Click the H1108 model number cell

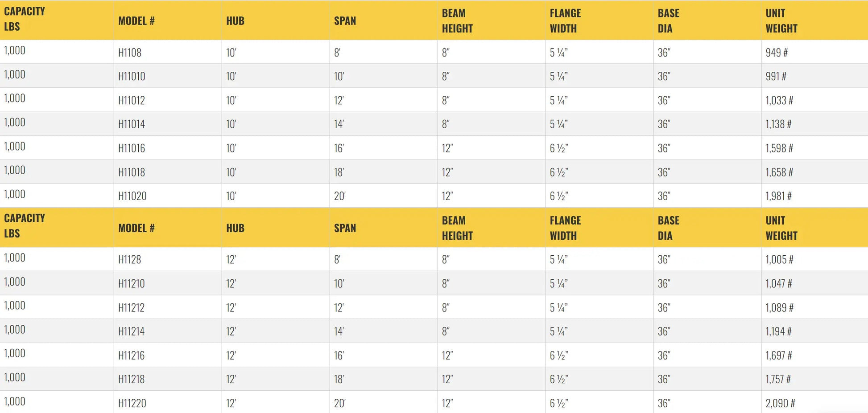click(130, 53)
